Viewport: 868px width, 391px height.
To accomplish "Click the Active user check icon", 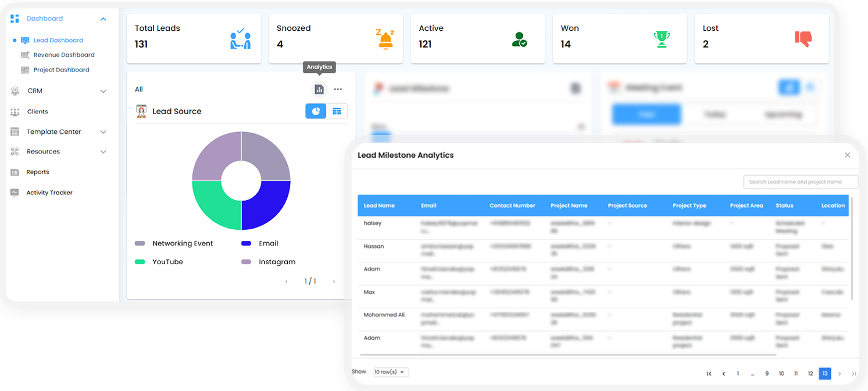I will pyautogui.click(x=519, y=40).
